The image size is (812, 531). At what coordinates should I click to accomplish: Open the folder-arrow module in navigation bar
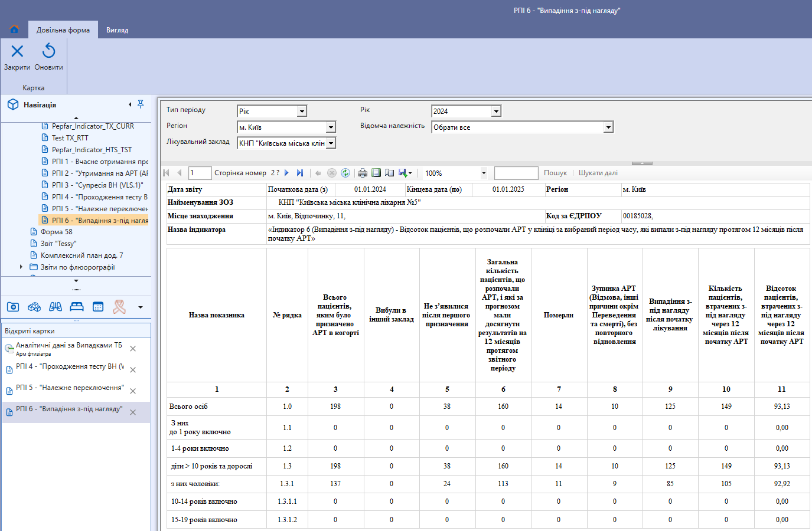coord(13,307)
